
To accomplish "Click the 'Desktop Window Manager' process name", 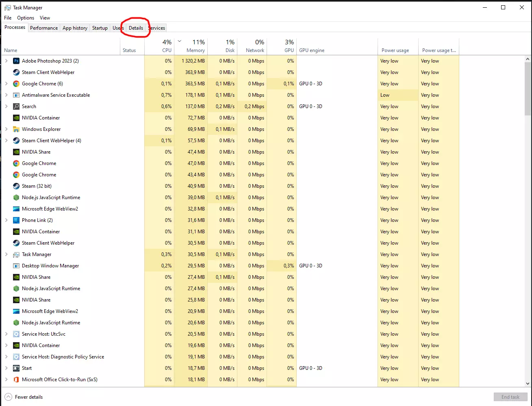I will (50, 266).
